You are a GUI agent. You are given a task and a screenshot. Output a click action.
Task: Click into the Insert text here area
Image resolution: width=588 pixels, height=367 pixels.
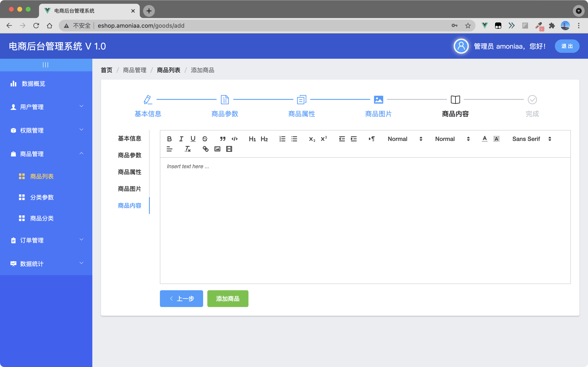pos(364,219)
